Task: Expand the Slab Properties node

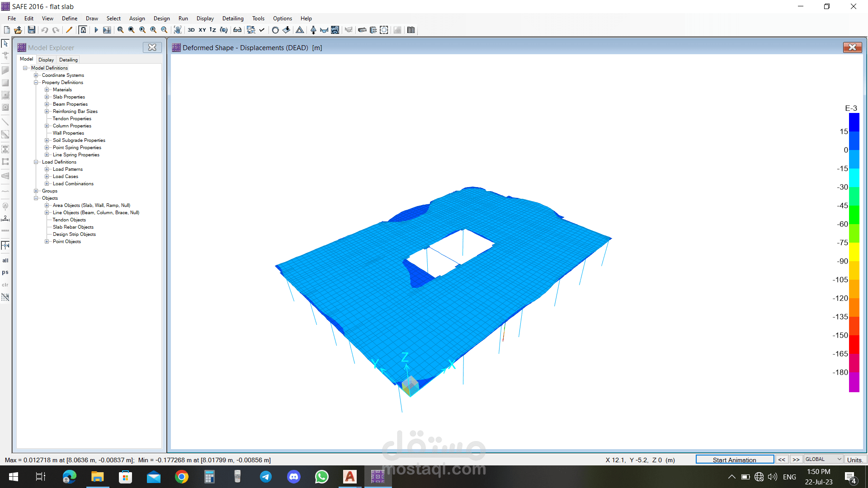Action: coord(47,97)
